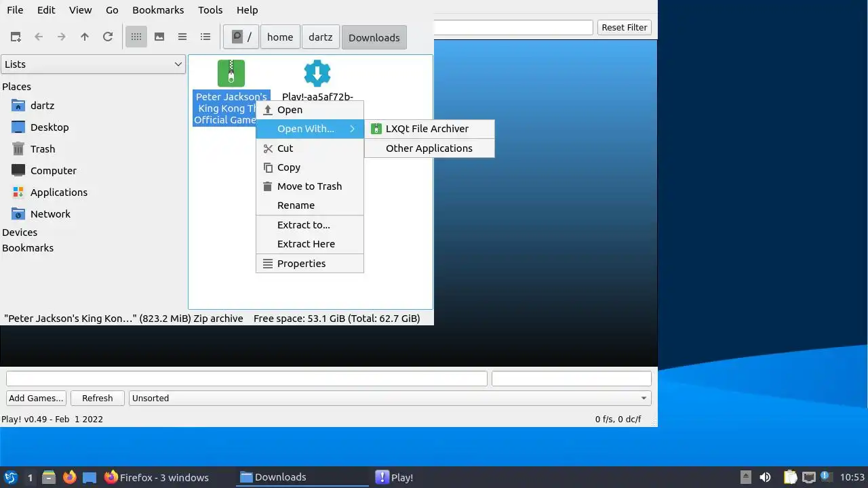Choose Rename in the context menu
The height and width of the screenshot is (488, 868).
(310, 205)
